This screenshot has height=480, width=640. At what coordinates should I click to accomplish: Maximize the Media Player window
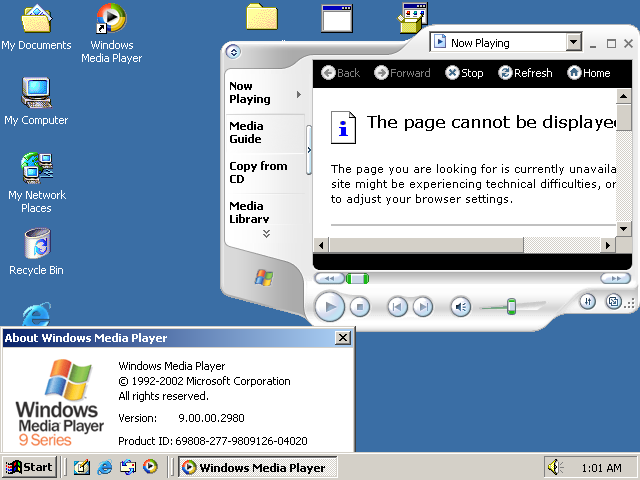(x=611, y=43)
